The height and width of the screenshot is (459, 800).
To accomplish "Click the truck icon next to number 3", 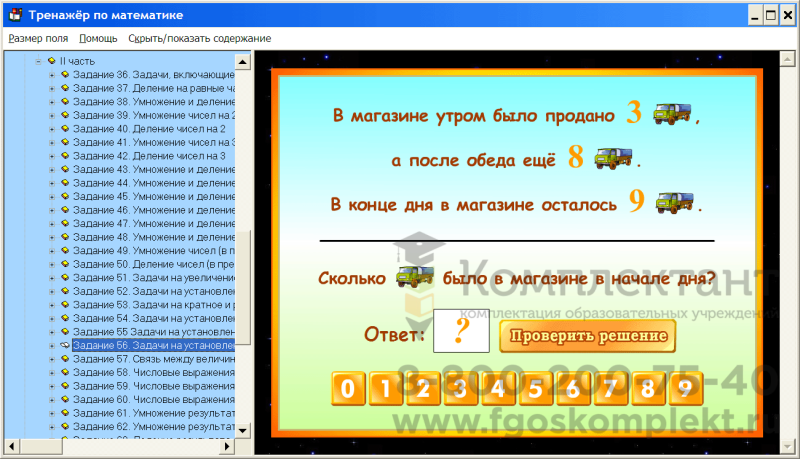I will [x=672, y=113].
